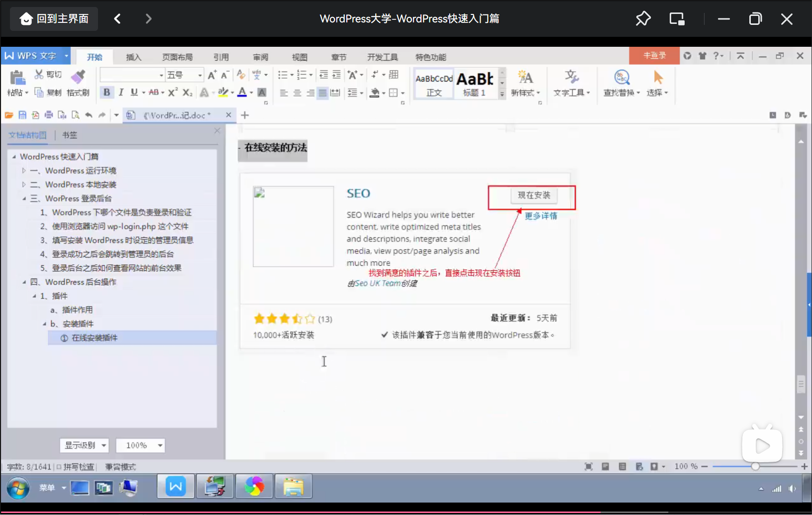Go forward with the right arrow
812x515 pixels.
click(x=148, y=19)
